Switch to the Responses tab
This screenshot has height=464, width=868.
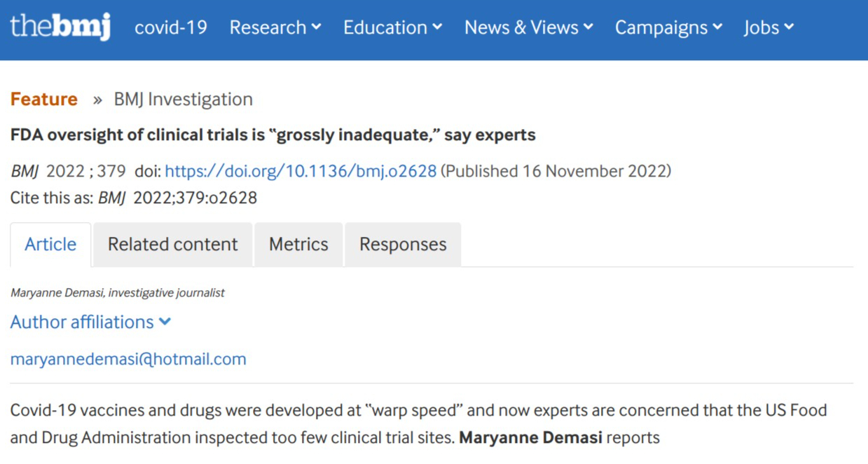point(403,245)
